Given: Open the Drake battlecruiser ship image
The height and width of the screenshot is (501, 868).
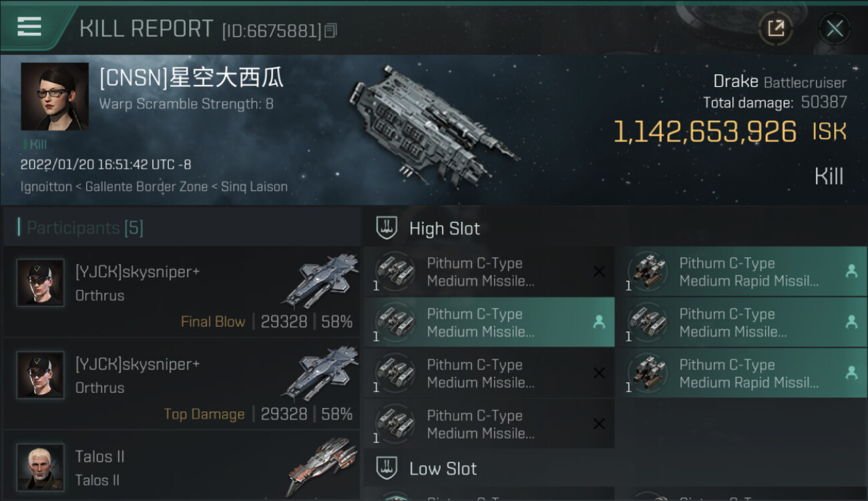Looking at the screenshot, I should pos(433,125).
